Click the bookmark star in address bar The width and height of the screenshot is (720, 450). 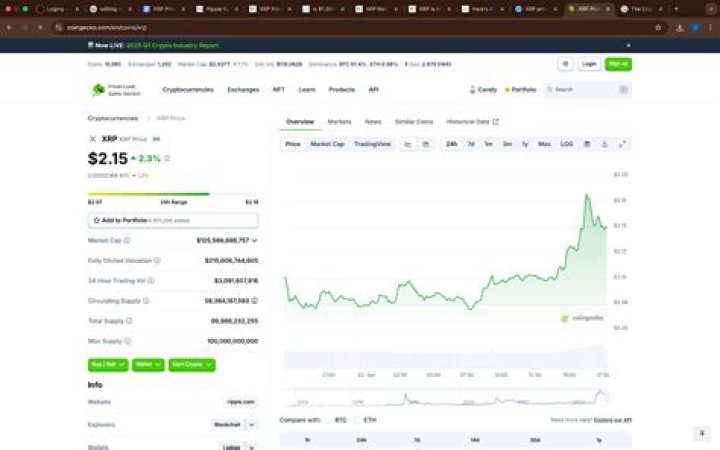click(658, 28)
